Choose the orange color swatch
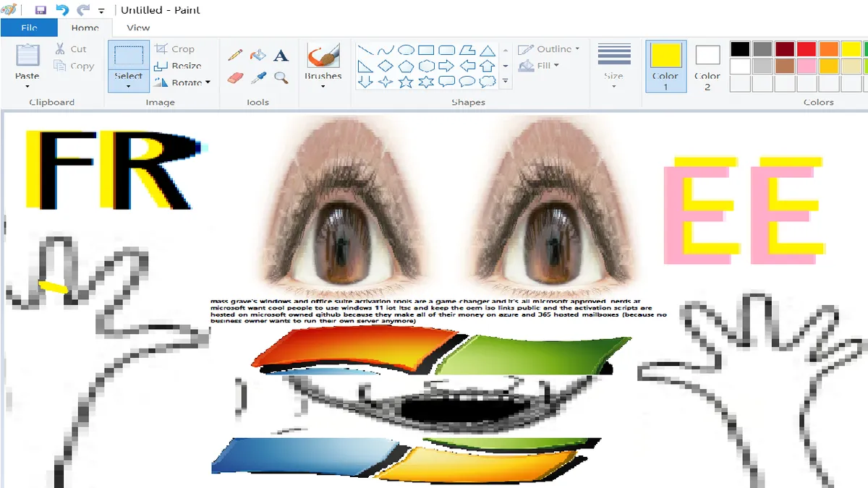 [x=829, y=49]
